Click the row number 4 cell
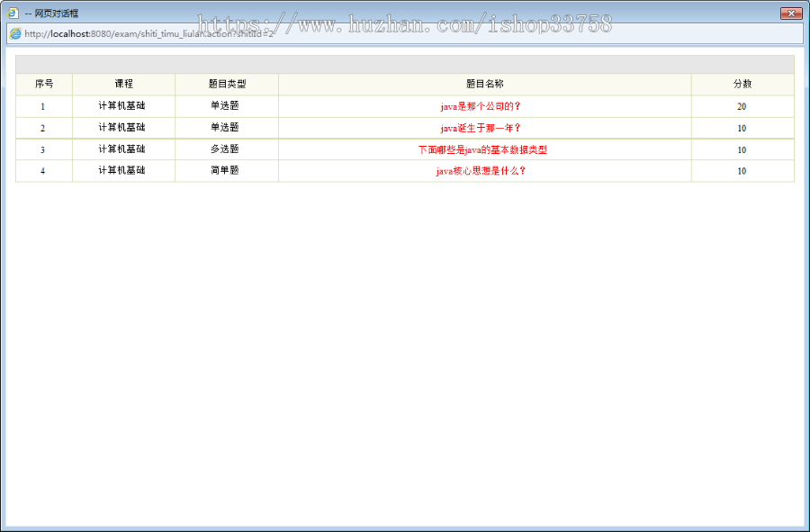The image size is (810, 532). coord(42,171)
